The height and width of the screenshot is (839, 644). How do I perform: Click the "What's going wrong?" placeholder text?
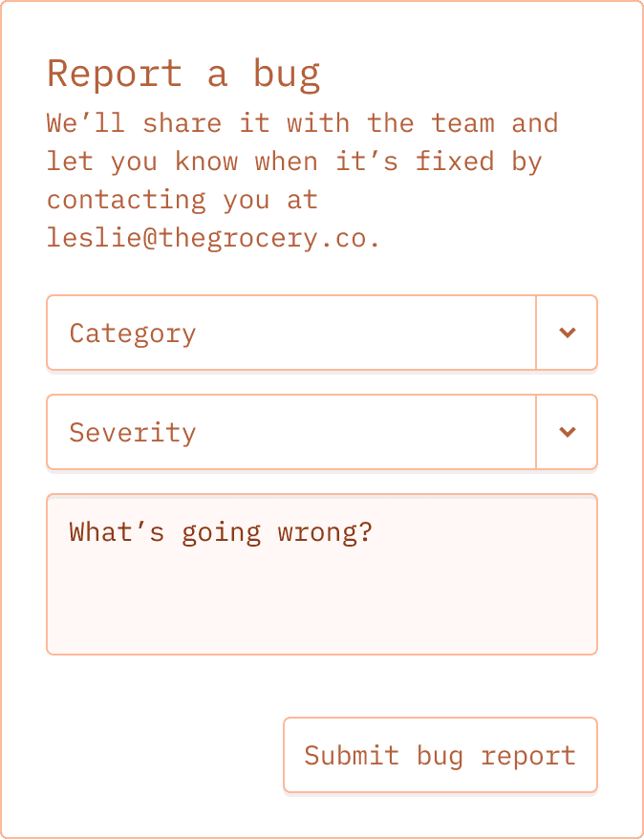coord(221,533)
